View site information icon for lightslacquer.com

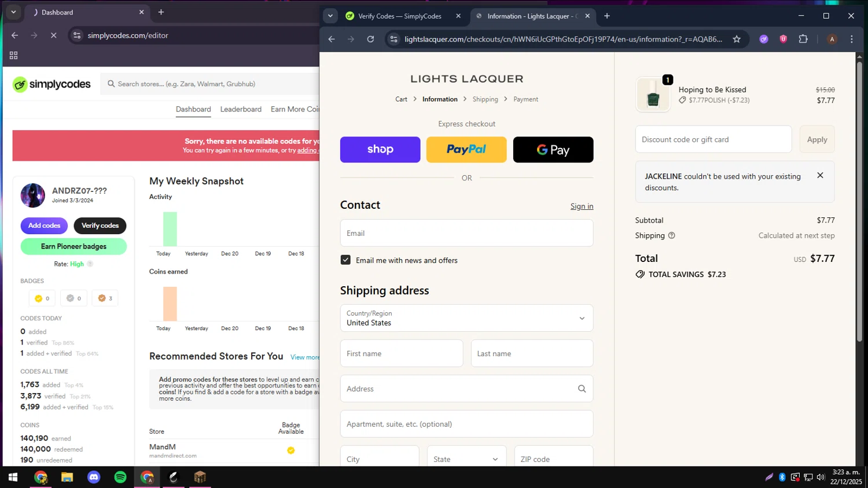[393, 39]
